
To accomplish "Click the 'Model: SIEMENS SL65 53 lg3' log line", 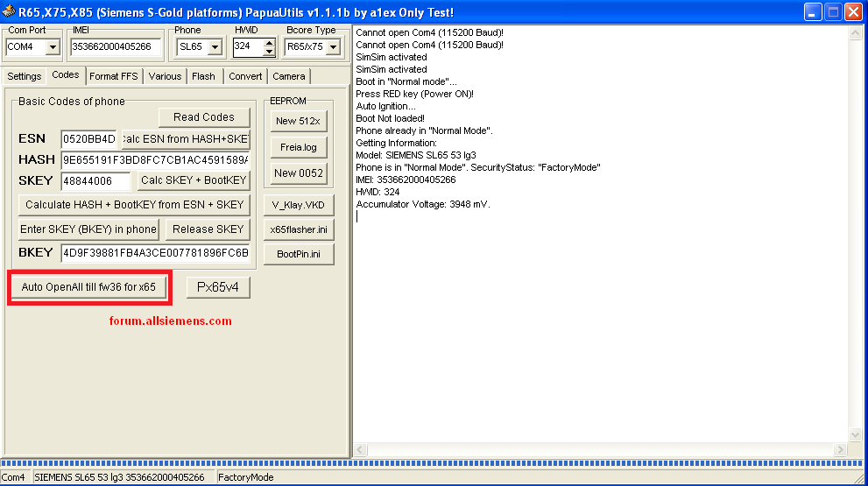I will [x=416, y=155].
